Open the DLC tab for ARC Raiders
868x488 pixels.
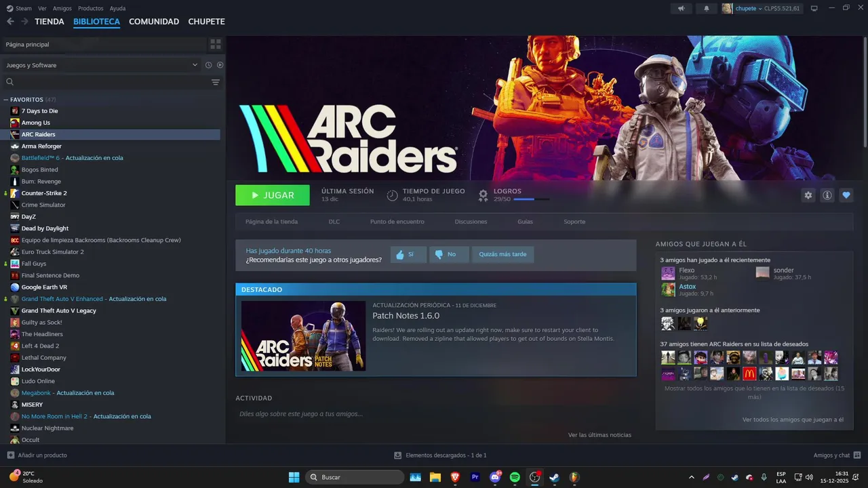[x=334, y=222]
